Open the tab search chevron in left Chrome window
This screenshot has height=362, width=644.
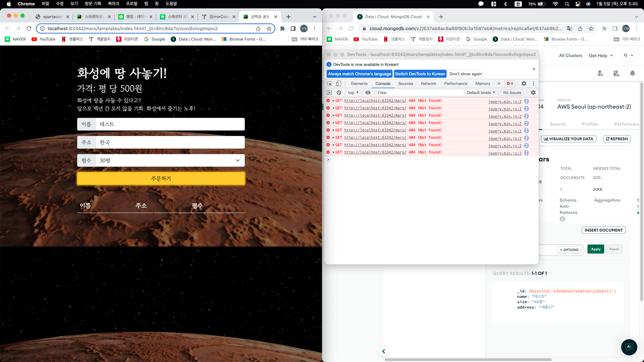pos(314,17)
